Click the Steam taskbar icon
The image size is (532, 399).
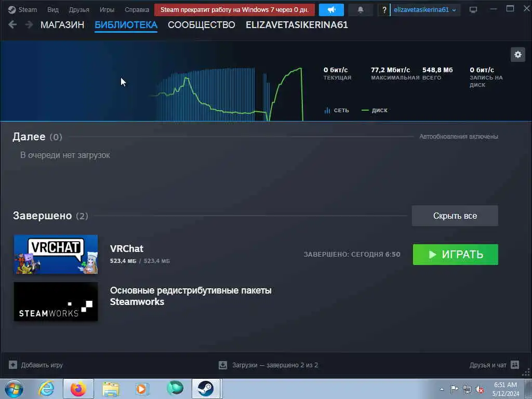(206, 389)
